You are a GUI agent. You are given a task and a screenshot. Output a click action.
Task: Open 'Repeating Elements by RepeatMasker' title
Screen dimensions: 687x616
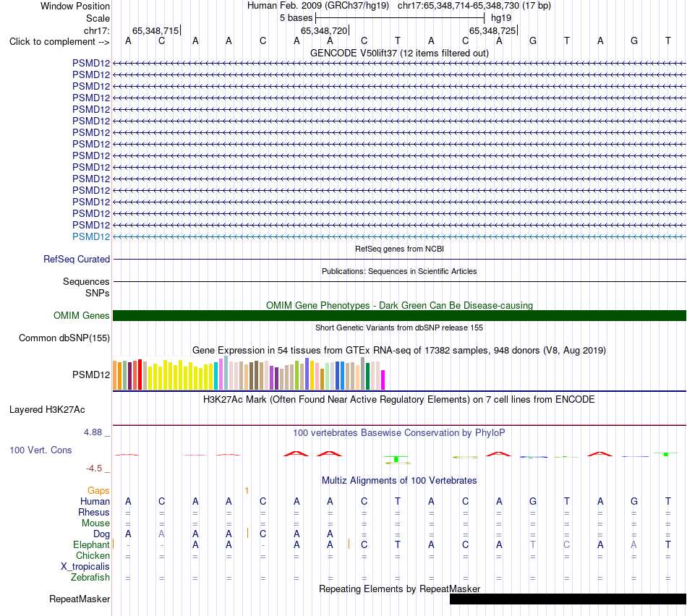[x=399, y=589]
